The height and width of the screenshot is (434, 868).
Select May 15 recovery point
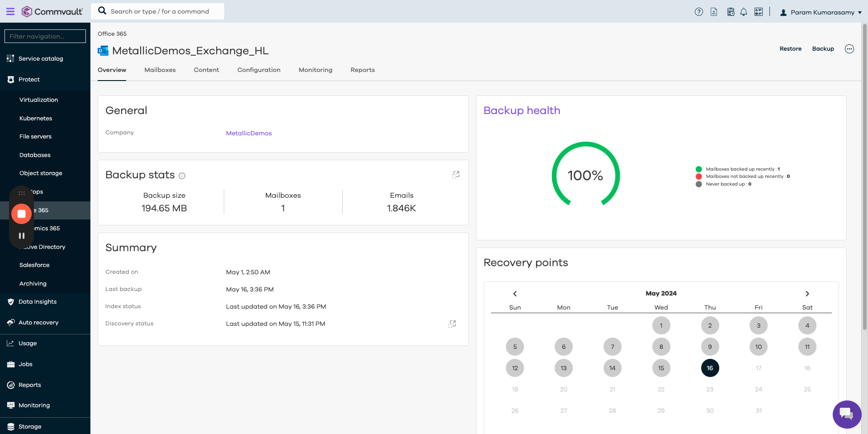[661, 368]
